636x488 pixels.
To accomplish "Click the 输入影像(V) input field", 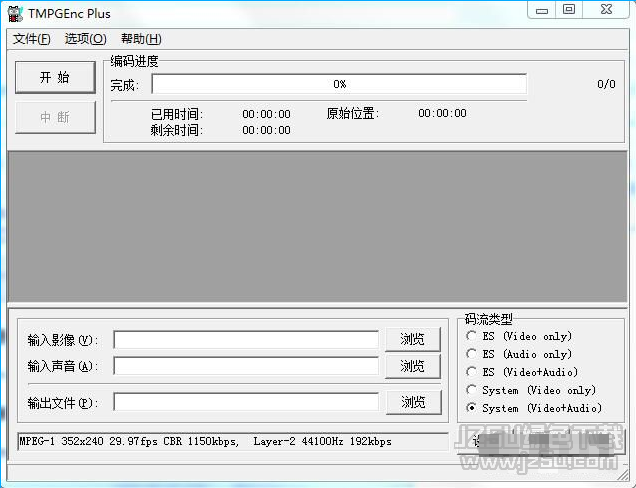I will coord(246,340).
